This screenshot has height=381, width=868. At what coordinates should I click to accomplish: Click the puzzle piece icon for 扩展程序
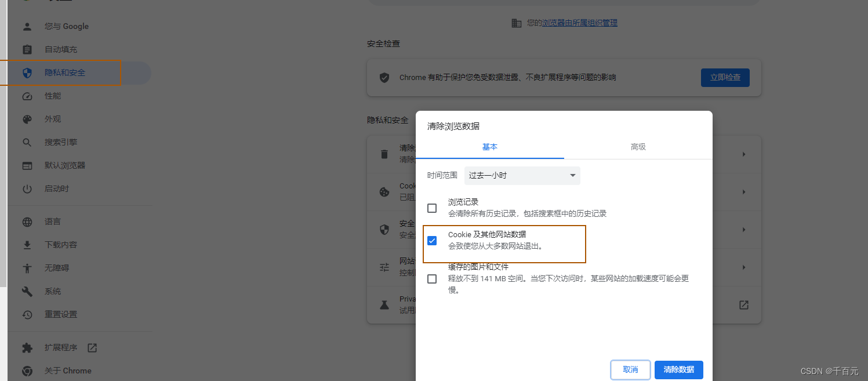pyautogui.click(x=27, y=347)
